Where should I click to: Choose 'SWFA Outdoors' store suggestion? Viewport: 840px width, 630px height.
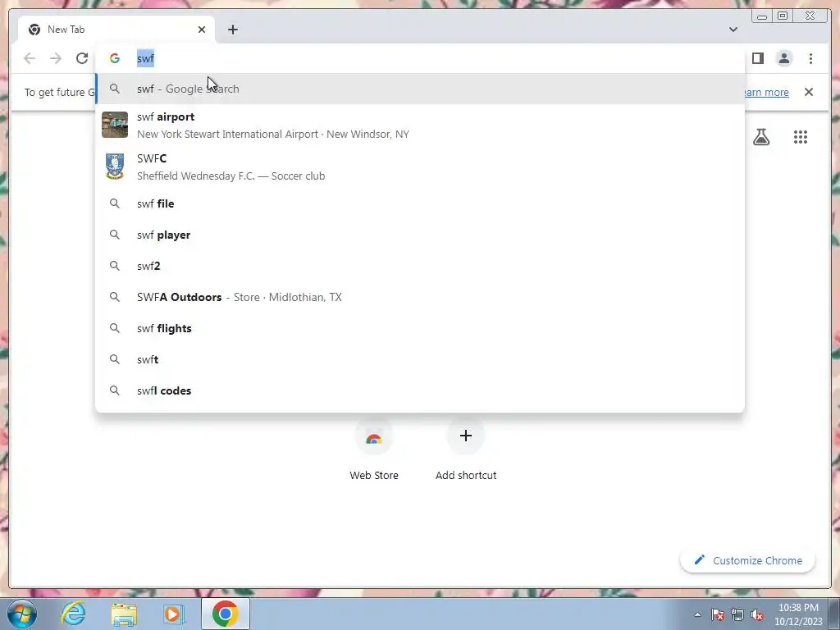pyautogui.click(x=420, y=297)
